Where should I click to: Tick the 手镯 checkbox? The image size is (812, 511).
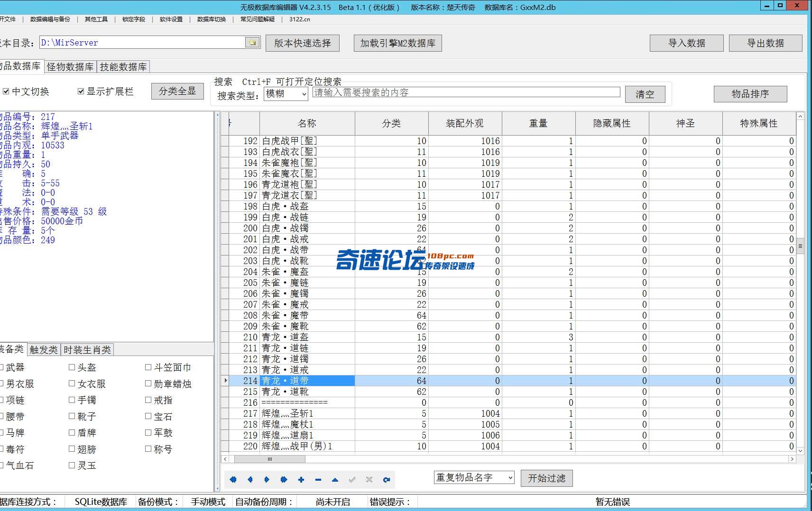click(72, 400)
